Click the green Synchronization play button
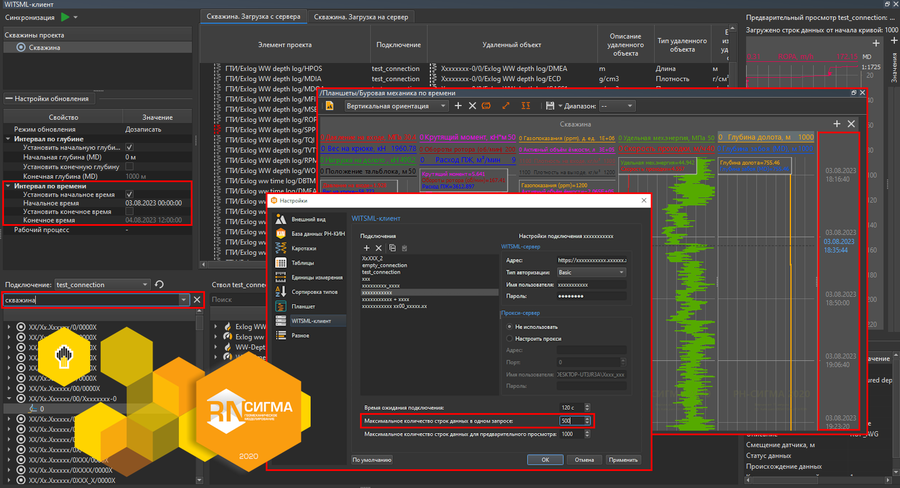 pyautogui.click(x=65, y=18)
